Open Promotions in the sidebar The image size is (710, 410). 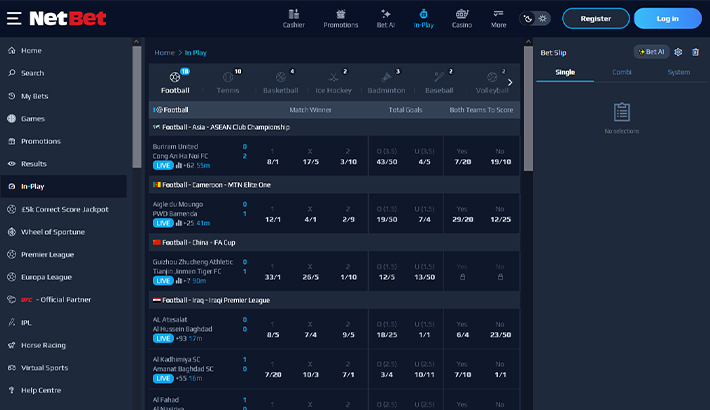pyautogui.click(x=64, y=141)
